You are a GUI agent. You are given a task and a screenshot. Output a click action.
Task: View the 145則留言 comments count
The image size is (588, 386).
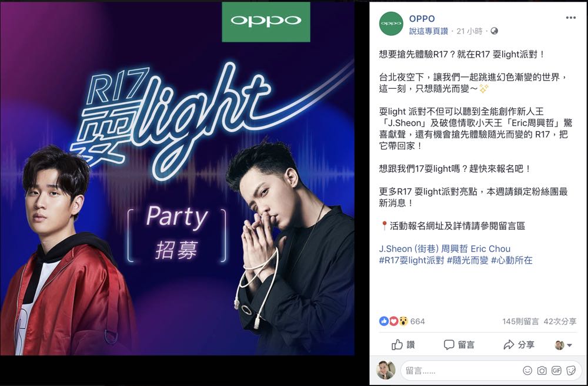520,321
